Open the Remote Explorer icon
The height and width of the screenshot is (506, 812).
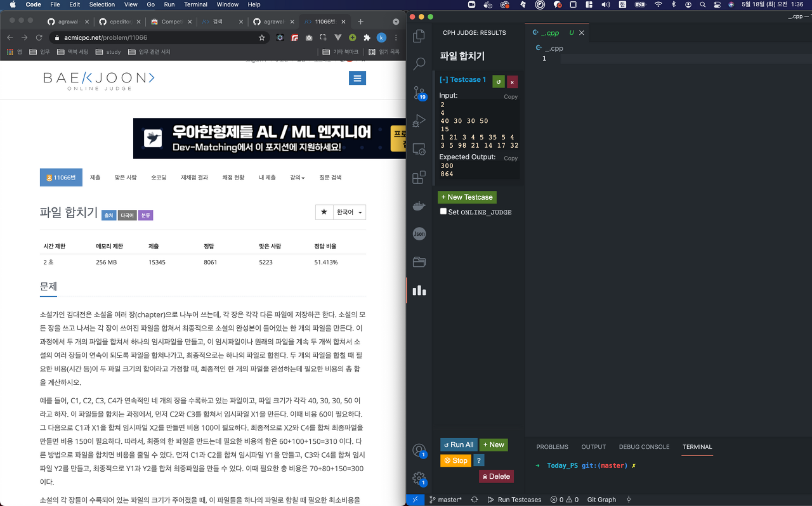click(419, 149)
